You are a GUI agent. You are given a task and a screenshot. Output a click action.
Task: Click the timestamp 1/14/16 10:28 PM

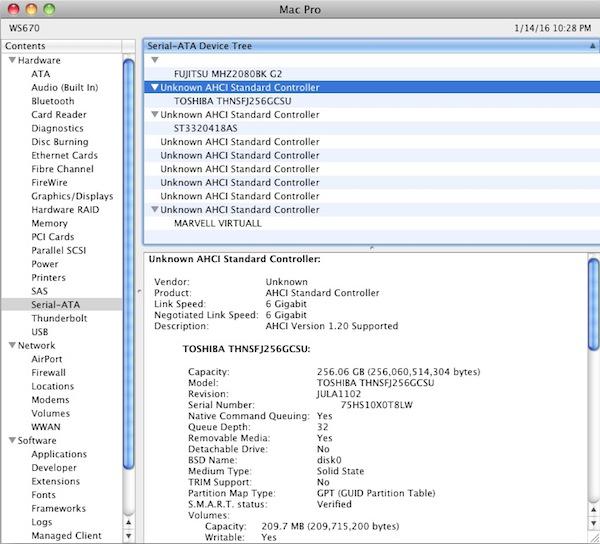(x=553, y=28)
